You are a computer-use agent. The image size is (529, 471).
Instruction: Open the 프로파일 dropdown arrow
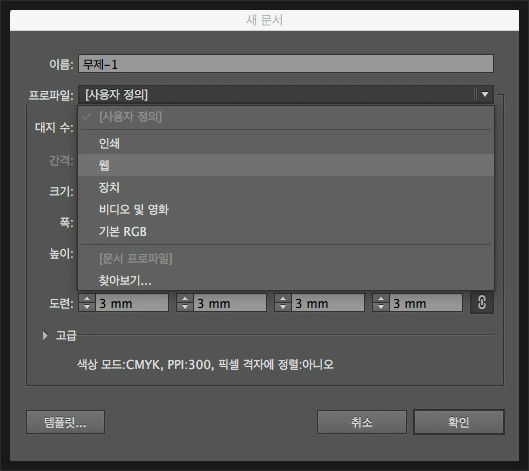tap(485, 94)
